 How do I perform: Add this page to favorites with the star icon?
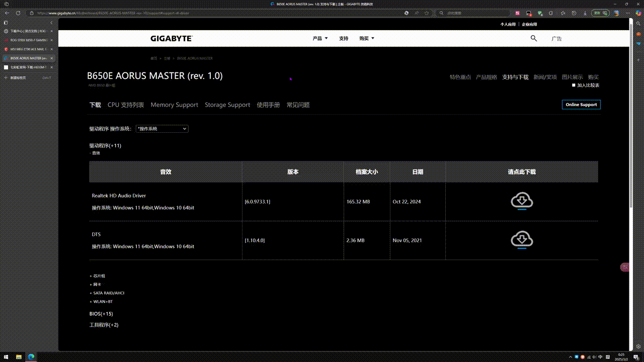427,13
